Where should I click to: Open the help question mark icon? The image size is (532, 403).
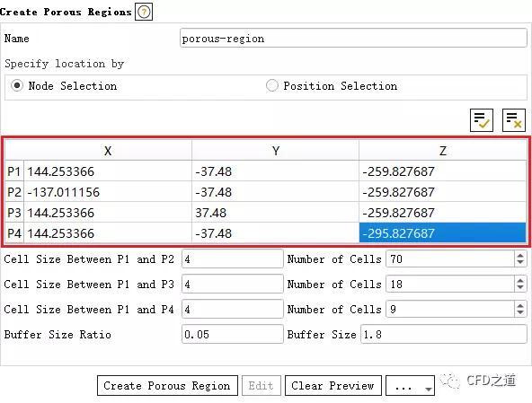tap(144, 12)
